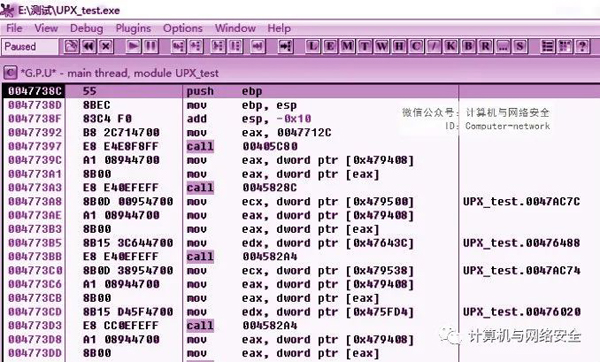Screen dimensions: 600x362
Task: Click the Trace into toolbar icon
Action: coord(218,47)
